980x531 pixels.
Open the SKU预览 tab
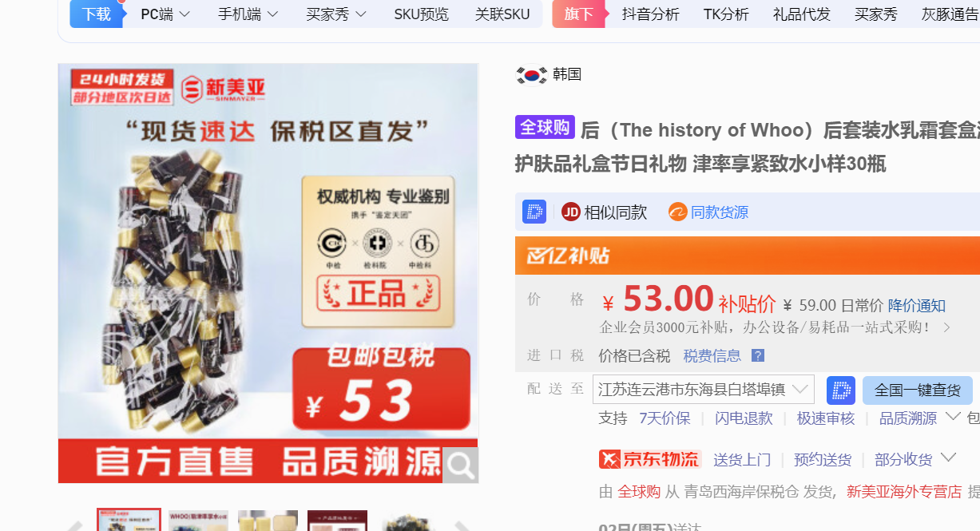point(422,14)
